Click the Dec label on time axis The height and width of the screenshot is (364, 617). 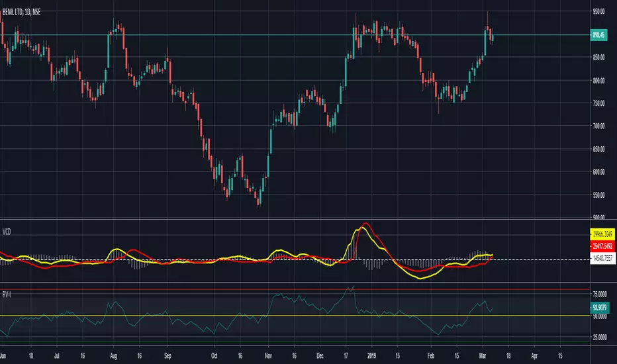click(x=320, y=356)
